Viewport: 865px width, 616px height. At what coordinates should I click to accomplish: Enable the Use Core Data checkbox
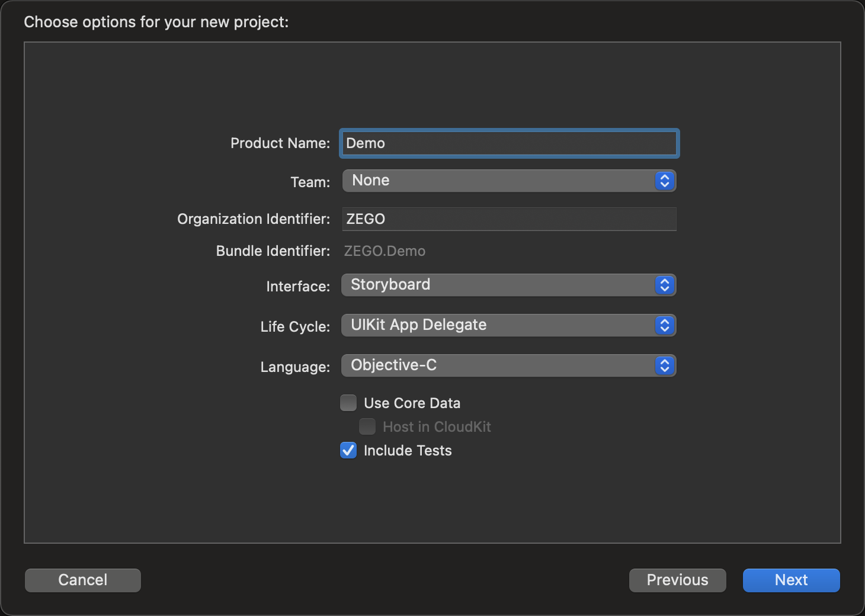(348, 403)
